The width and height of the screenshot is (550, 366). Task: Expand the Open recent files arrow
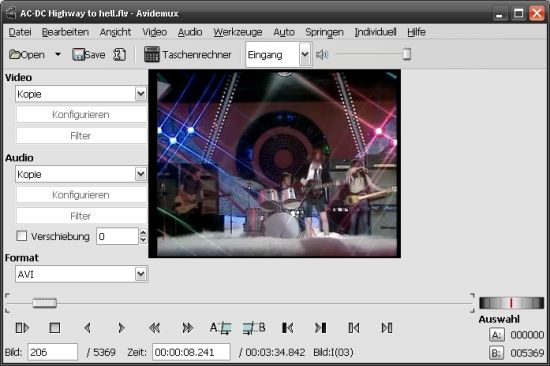(x=58, y=54)
